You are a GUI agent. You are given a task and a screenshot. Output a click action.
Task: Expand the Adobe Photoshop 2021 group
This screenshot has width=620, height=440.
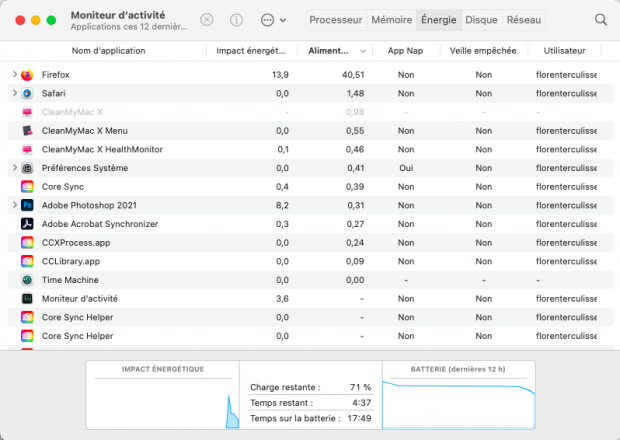(x=15, y=205)
